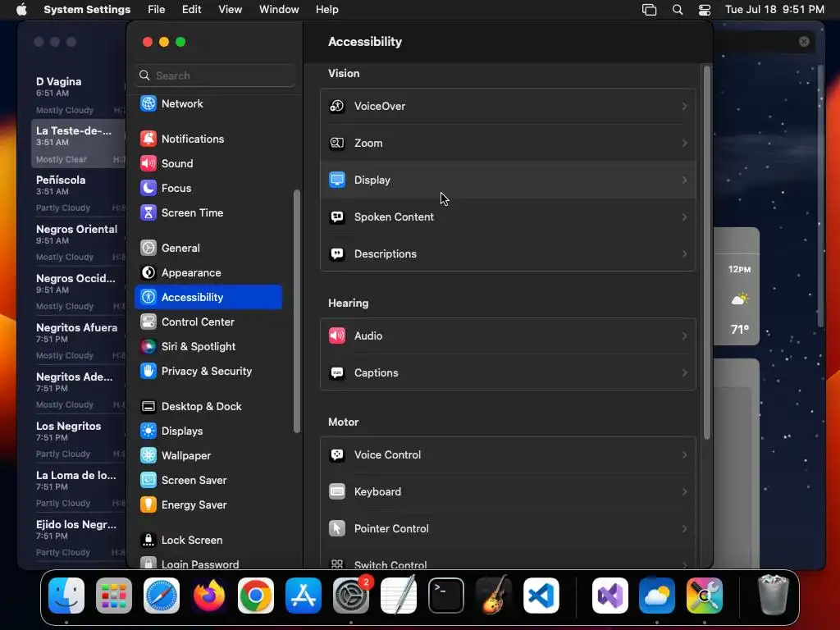Expand Captions row chevron
The image size is (840, 630).
[684, 373]
